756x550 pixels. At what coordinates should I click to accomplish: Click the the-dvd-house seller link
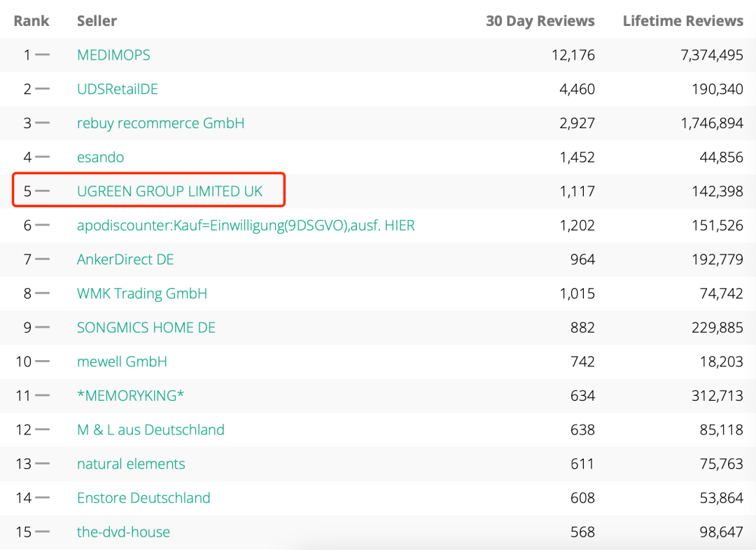tap(123, 532)
